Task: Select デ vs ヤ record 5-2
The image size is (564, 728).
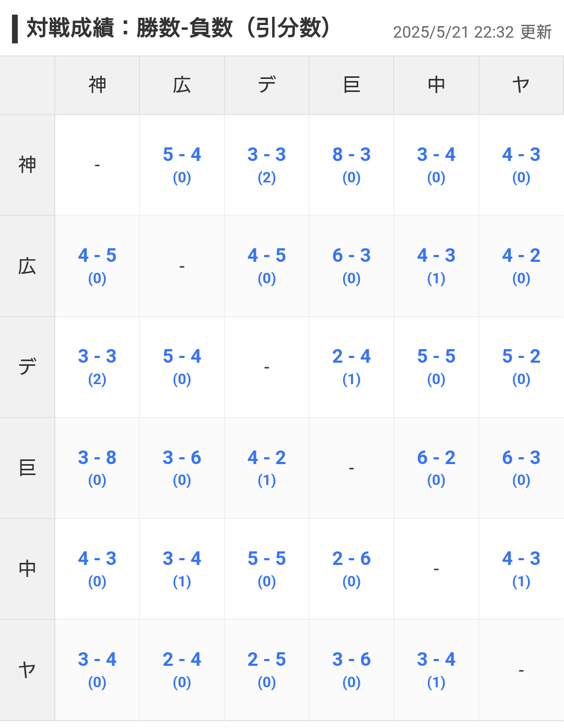Action: tap(521, 366)
